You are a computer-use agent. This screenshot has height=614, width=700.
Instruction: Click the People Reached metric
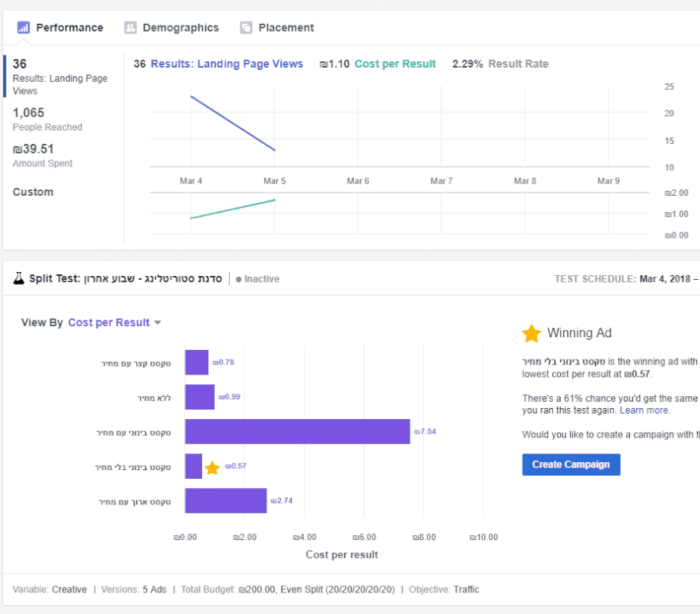(x=48, y=119)
